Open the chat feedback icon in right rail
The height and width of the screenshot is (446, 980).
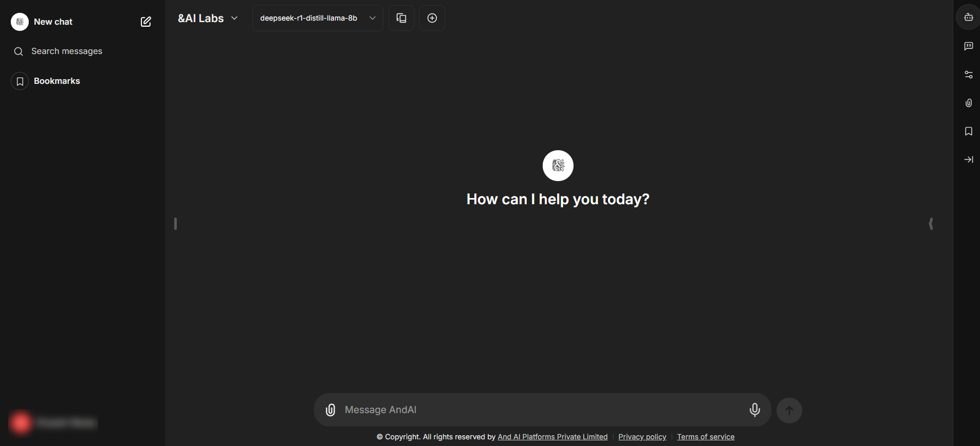coord(968,46)
